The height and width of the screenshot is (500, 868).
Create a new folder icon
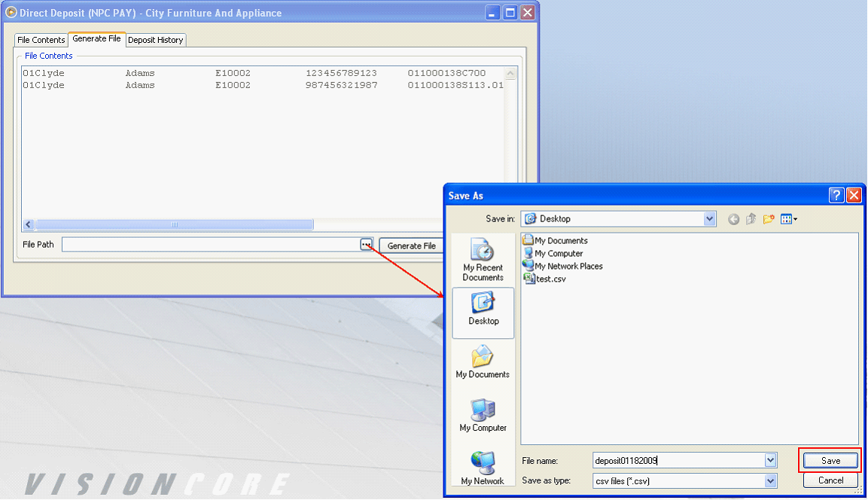769,219
